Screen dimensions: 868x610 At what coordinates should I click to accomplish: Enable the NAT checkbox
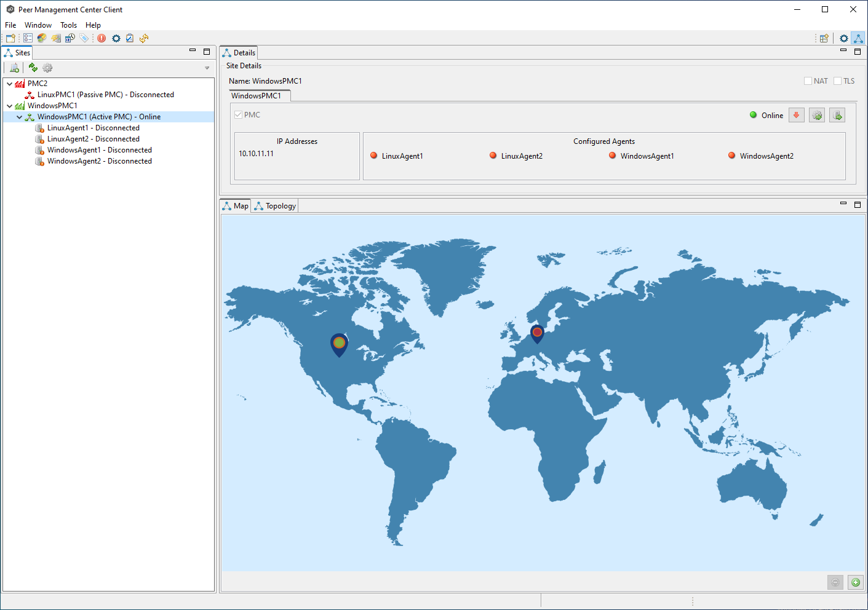click(x=808, y=81)
